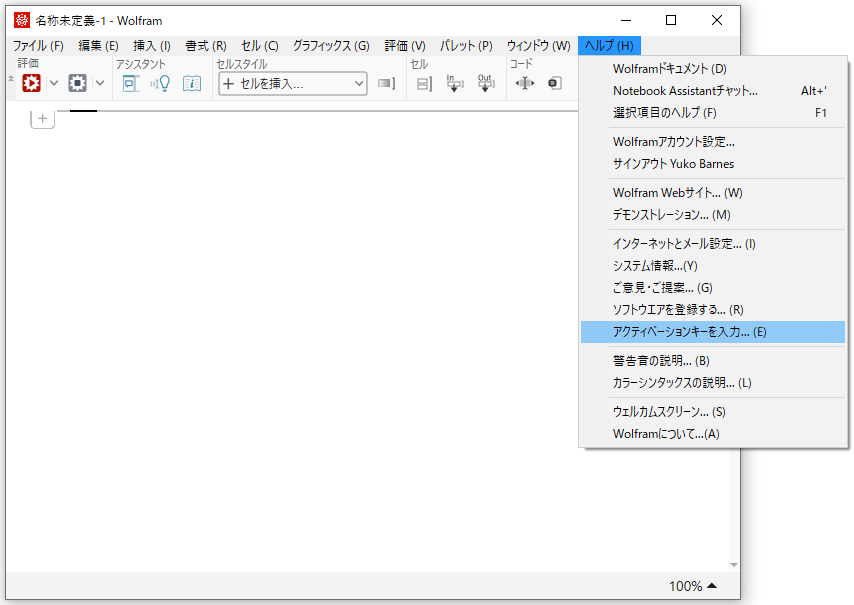The image size is (854, 605).
Task: Open 警告音の説明... (B)
Action: pos(713,360)
